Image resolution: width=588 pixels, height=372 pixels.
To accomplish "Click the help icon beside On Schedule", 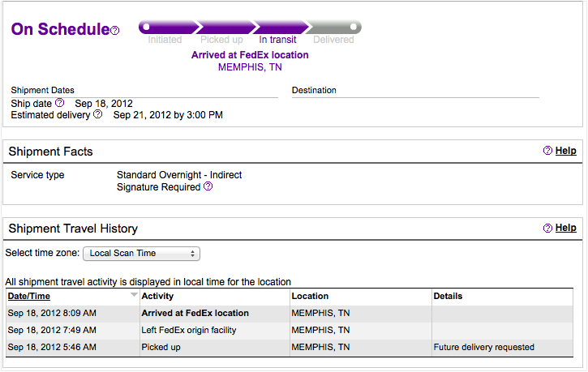I will point(115,30).
